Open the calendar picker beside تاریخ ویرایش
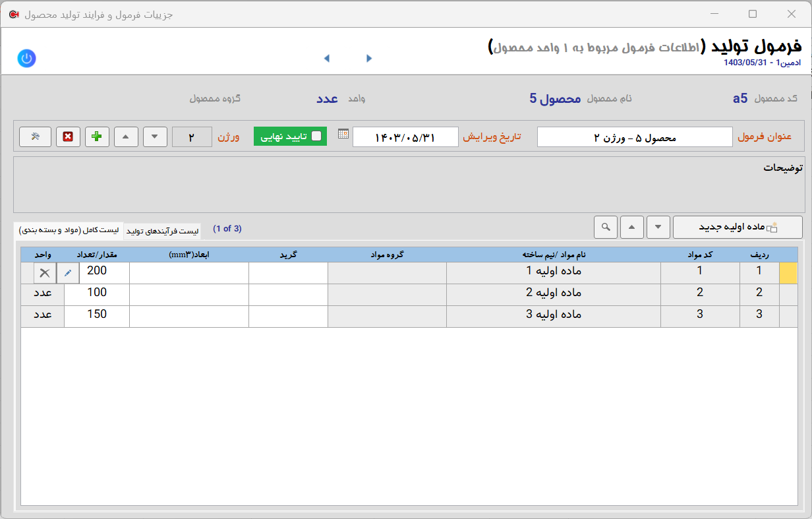812x519 pixels. pos(342,136)
